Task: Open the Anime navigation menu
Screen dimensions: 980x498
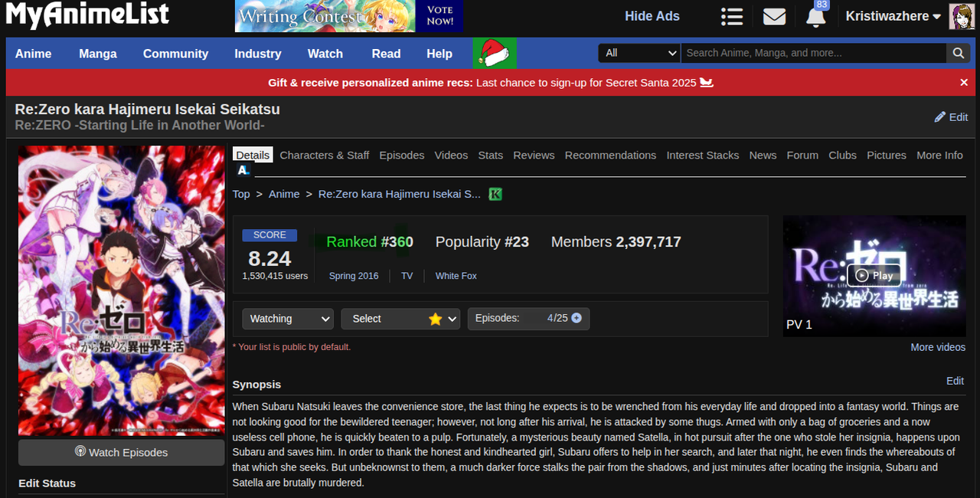Action: (34, 54)
